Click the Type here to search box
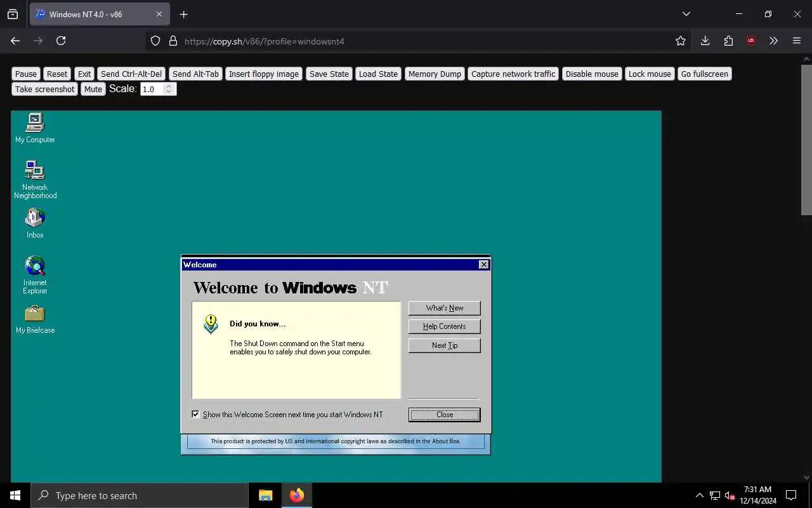 tap(140, 495)
